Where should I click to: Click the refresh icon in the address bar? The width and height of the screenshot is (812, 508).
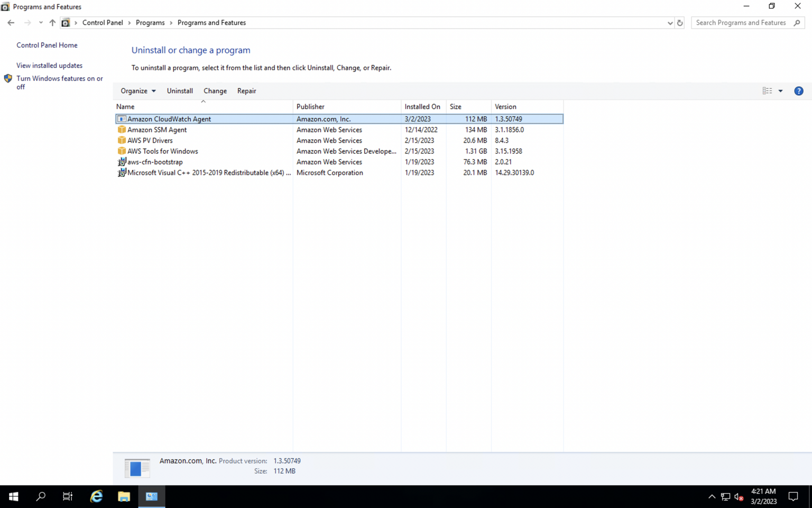click(x=680, y=23)
